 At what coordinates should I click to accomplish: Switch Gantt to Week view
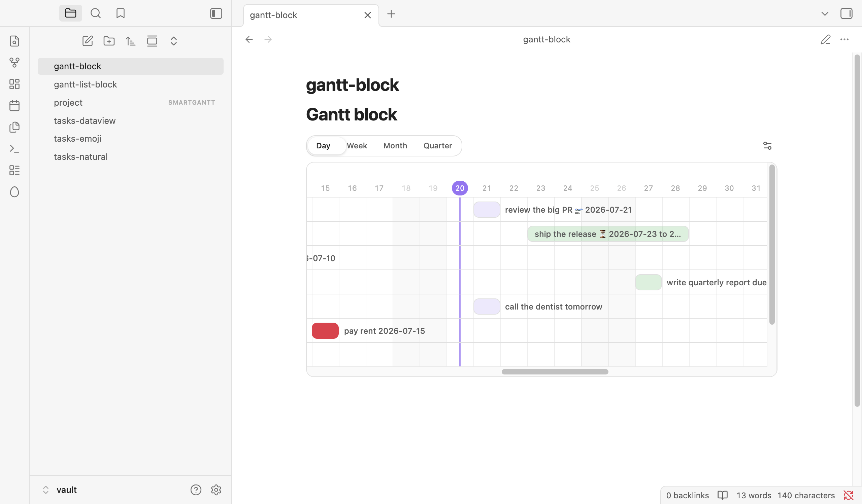point(357,146)
